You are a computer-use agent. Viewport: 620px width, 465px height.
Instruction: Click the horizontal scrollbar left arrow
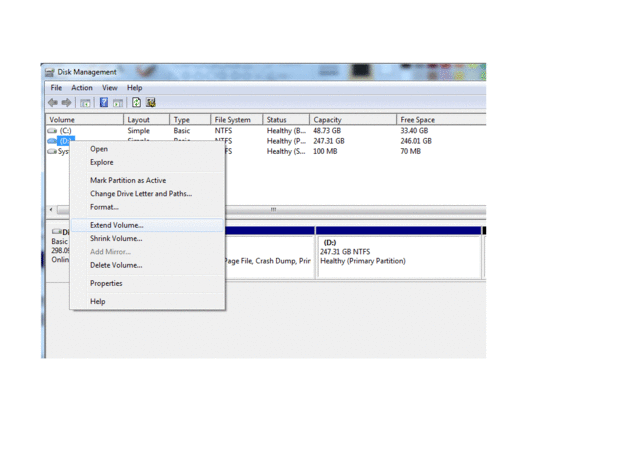click(x=51, y=210)
